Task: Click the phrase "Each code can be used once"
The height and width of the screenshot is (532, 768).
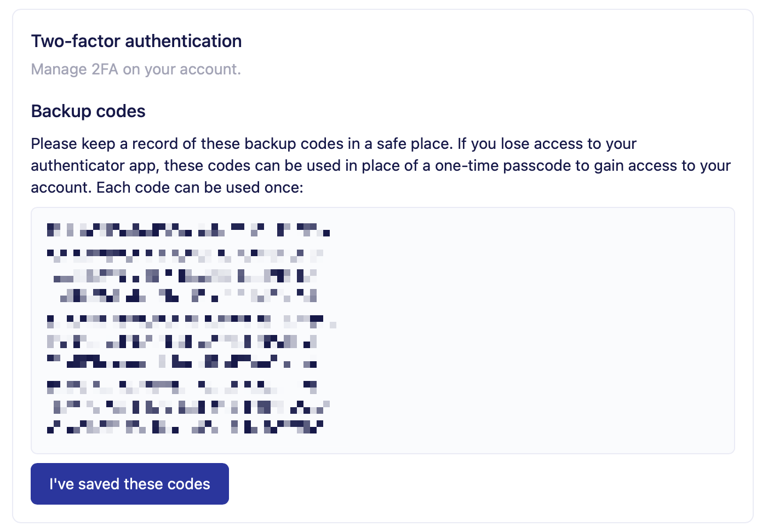Action: coord(200,187)
